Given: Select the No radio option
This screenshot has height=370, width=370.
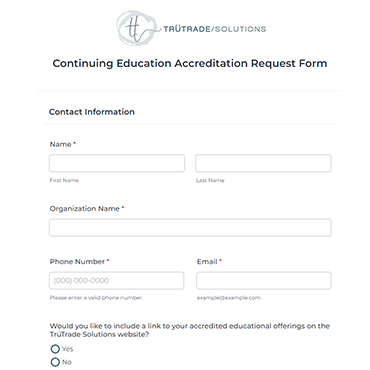Looking at the screenshot, I should click(55, 362).
